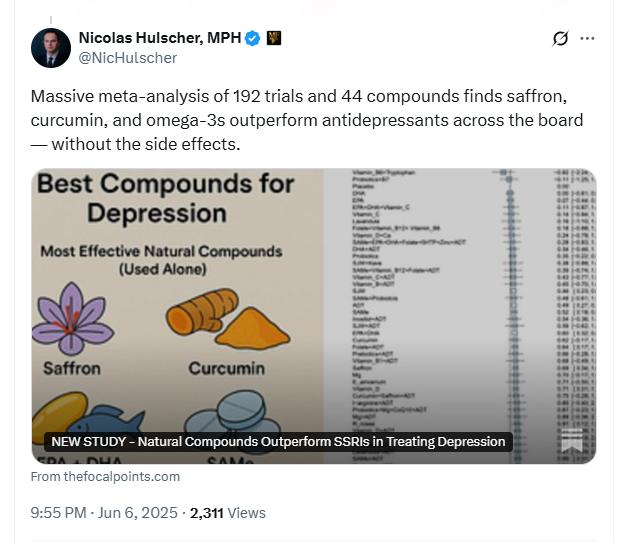Click the From thefocalpoints.com source link

105,477
